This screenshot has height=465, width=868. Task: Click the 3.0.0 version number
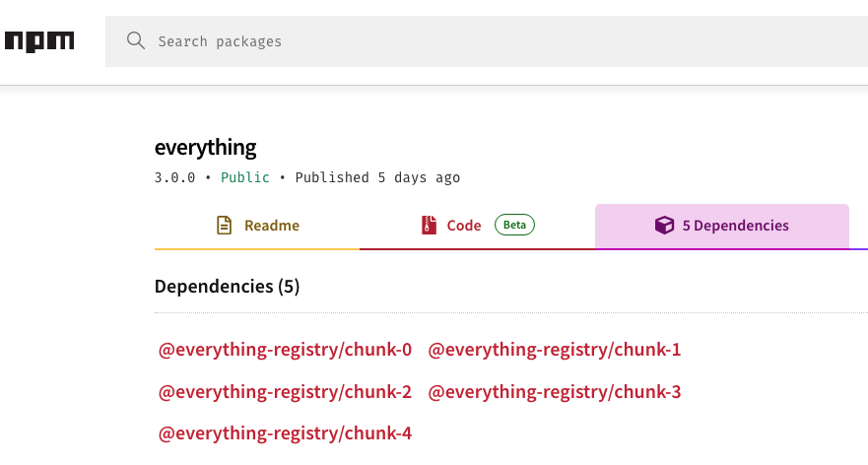pyautogui.click(x=174, y=178)
